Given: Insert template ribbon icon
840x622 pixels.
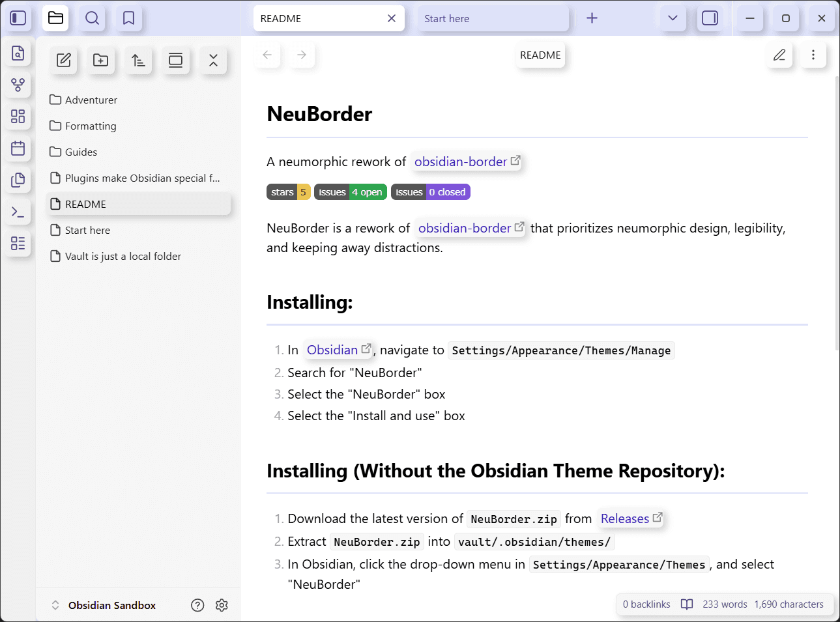Looking at the screenshot, I should point(18,180).
